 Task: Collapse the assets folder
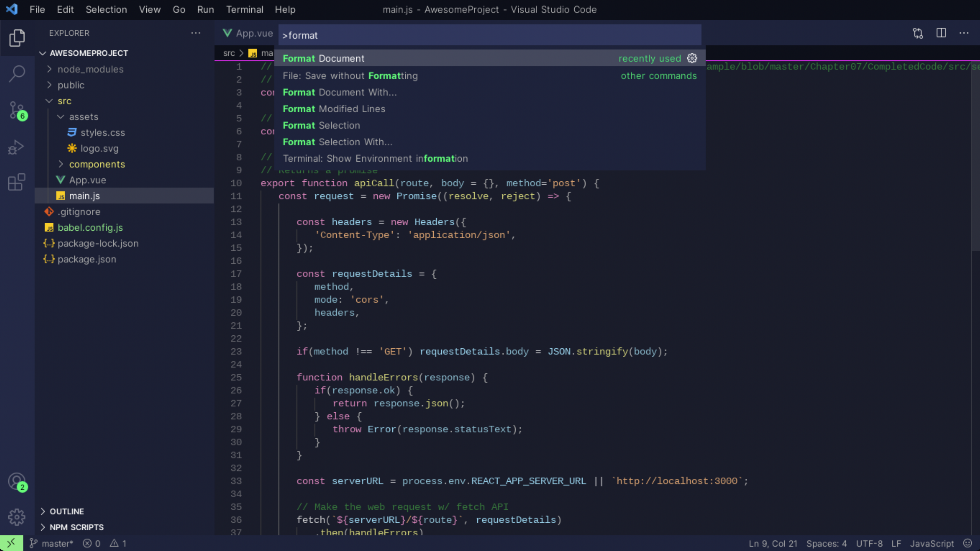click(60, 117)
